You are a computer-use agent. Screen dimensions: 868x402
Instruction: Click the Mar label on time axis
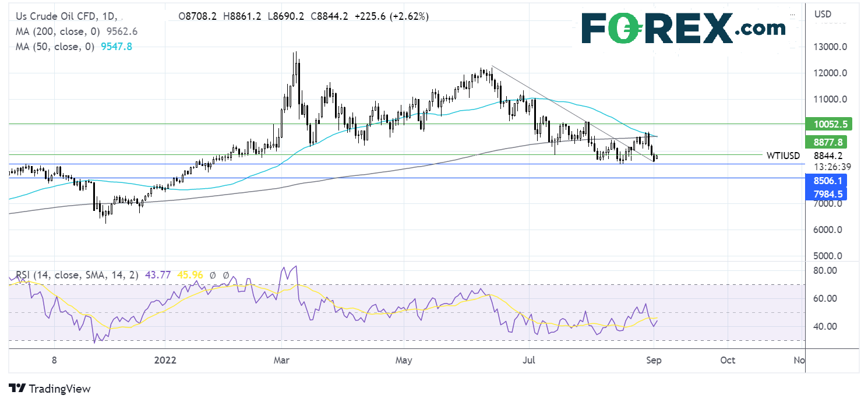[281, 361]
